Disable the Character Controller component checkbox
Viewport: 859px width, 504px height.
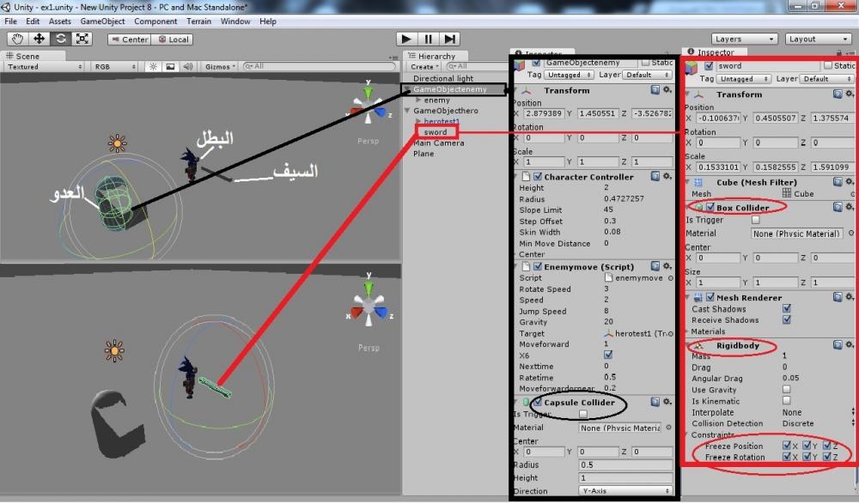538,177
